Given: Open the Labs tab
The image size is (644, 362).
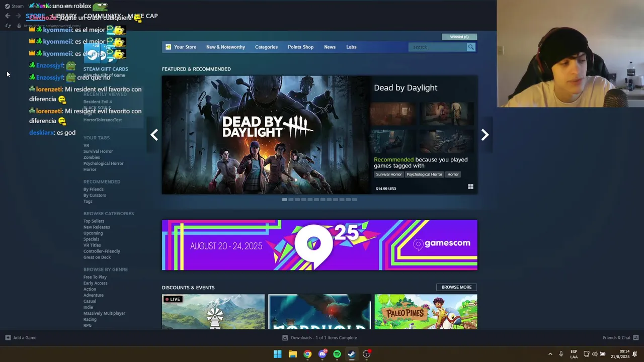Looking at the screenshot, I should (x=351, y=47).
